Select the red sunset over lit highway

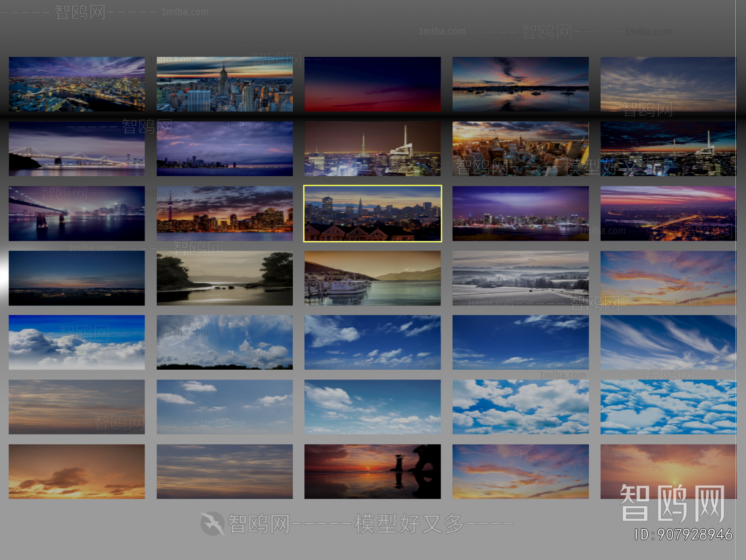click(x=668, y=214)
